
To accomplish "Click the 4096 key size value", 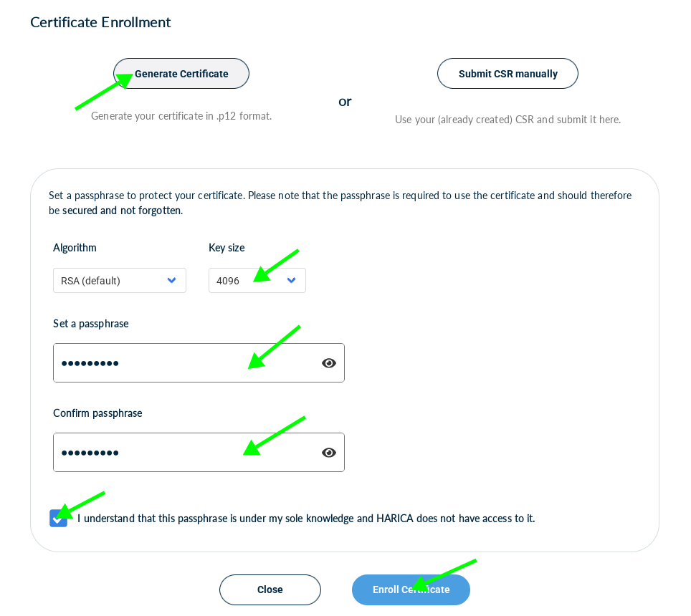I will click(228, 281).
